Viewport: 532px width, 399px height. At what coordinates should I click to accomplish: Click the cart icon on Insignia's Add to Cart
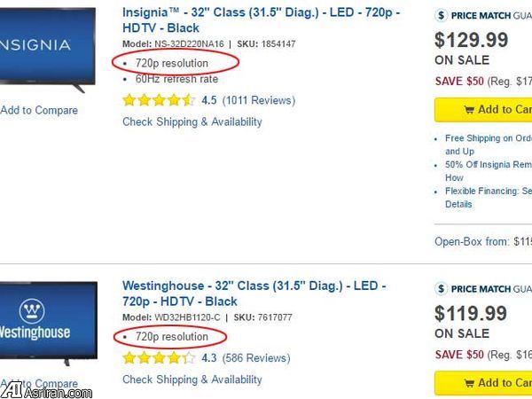[469, 110]
